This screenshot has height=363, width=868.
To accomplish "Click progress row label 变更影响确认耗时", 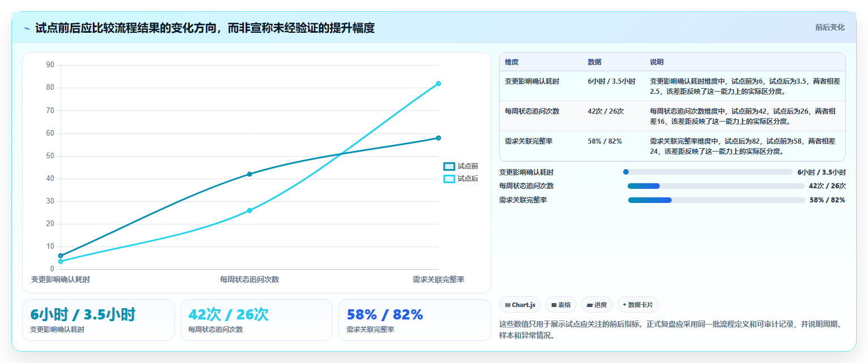I will [x=526, y=172].
